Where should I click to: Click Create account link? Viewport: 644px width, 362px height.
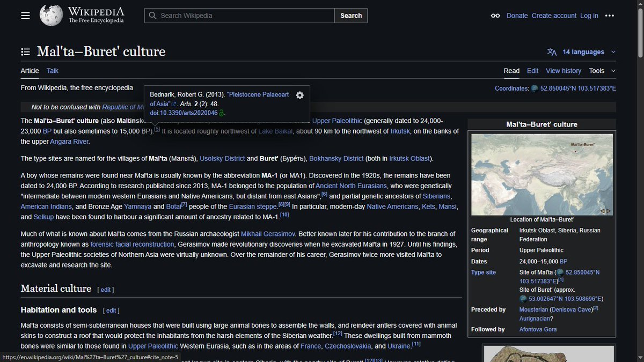coord(554,16)
